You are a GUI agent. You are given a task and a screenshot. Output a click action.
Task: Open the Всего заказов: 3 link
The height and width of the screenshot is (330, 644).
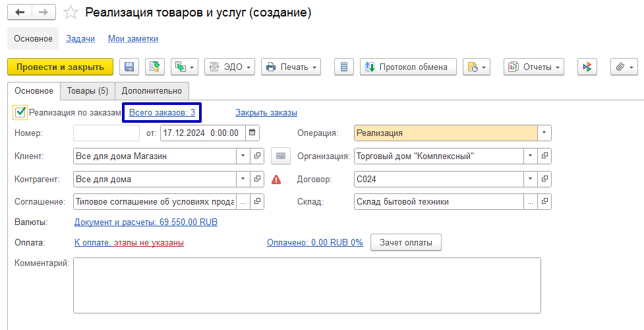(162, 112)
